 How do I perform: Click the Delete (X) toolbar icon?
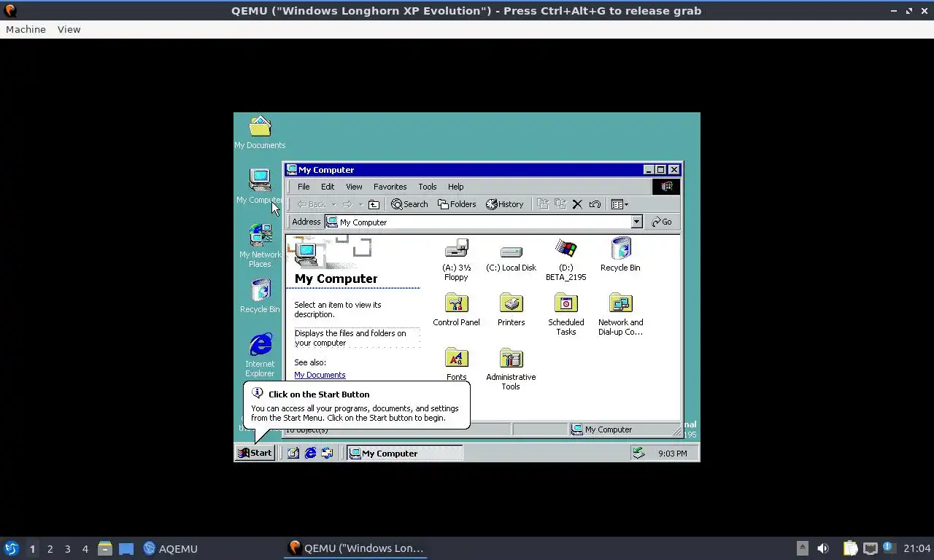click(x=577, y=204)
